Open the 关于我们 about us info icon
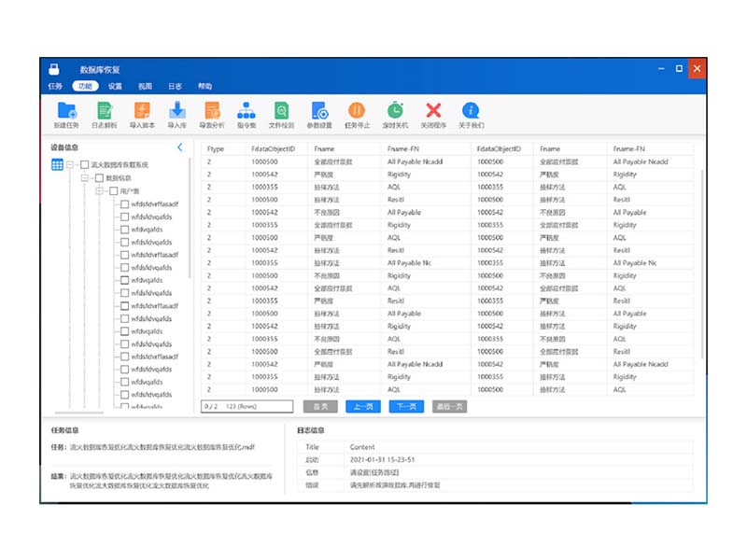 point(471,111)
